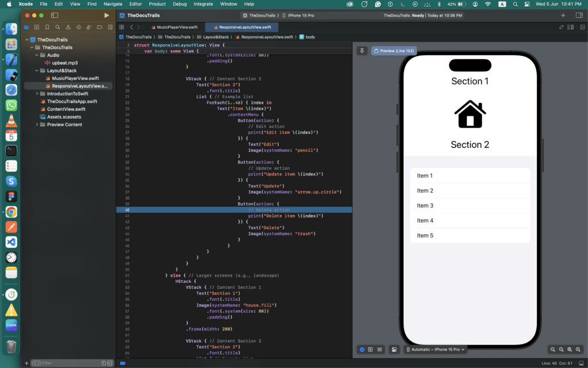
Task: Open Automatic – iPhone 15 Pro preview device menu
Action: click(435, 349)
